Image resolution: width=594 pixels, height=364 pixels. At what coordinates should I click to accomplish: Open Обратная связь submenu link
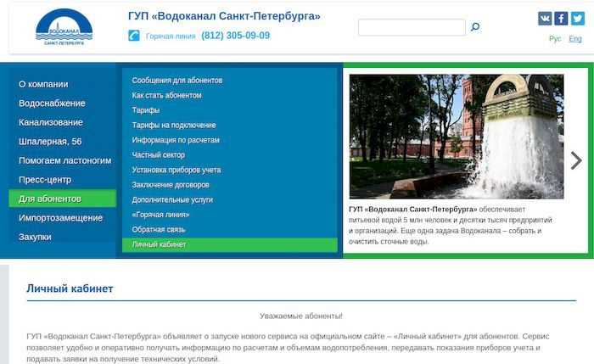tap(159, 230)
